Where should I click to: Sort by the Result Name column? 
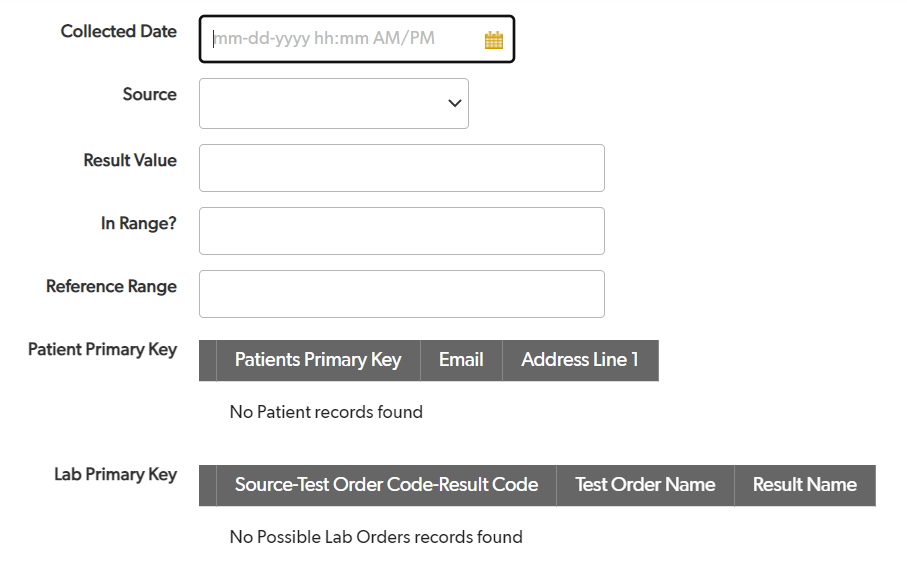click(x=805, y=485)
